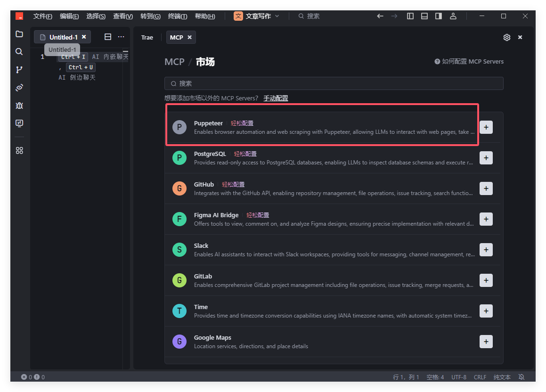Open the Run and Debug bug icon

point(19,106)
